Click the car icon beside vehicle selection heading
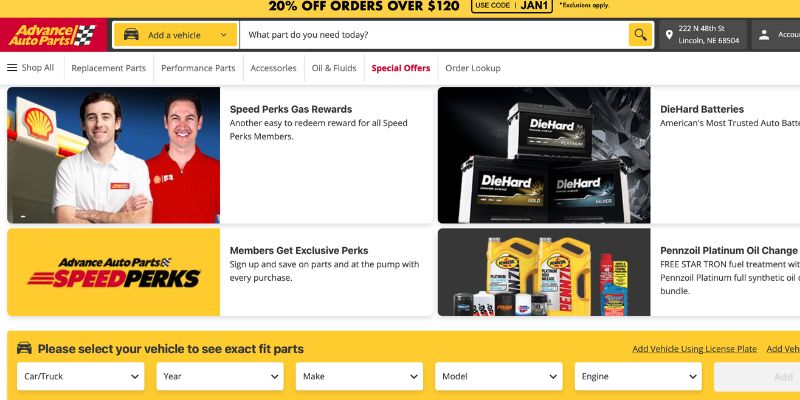Viewport: 800px width, 400px height. (x=24, y=348)
